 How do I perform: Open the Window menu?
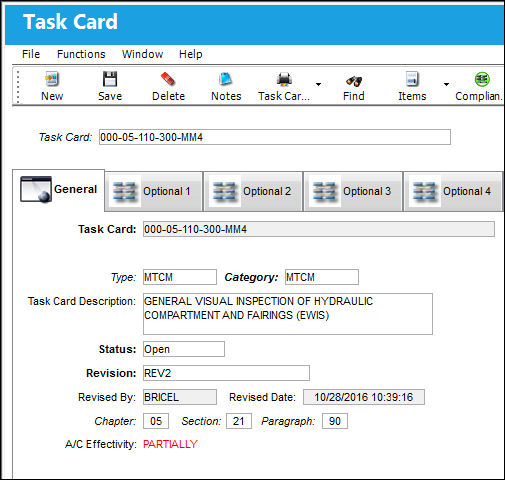tap(142, 54)
